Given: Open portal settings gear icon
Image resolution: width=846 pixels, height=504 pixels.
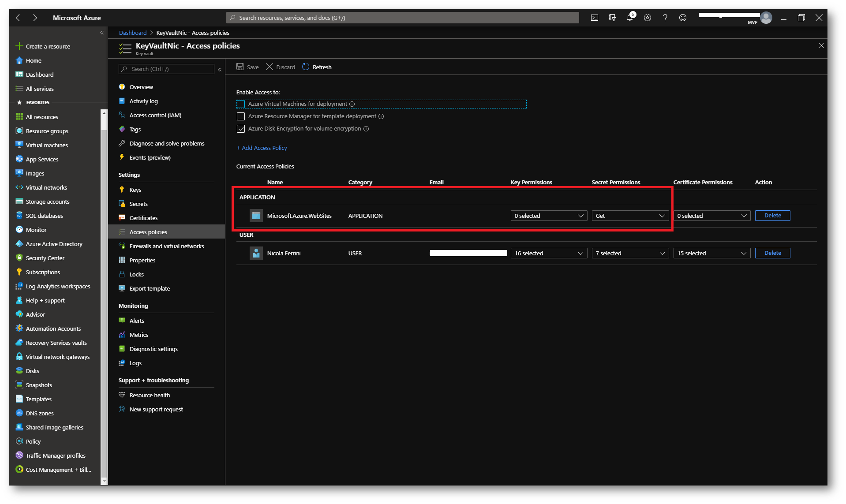Looking at the screenshot, I should 647,18.
